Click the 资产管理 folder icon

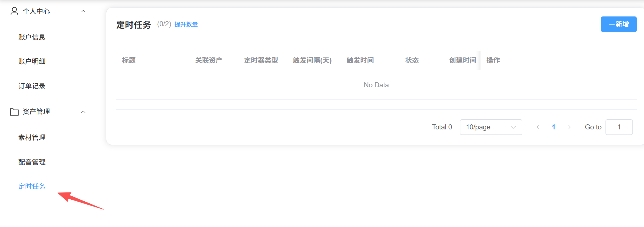click(14, 112)
